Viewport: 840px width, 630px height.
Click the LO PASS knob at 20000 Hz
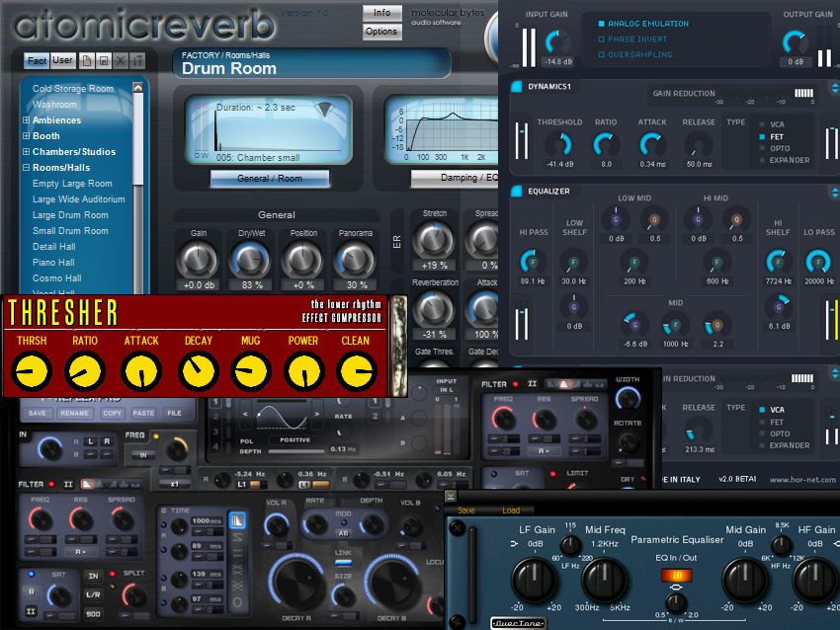(x=818, y=262)
